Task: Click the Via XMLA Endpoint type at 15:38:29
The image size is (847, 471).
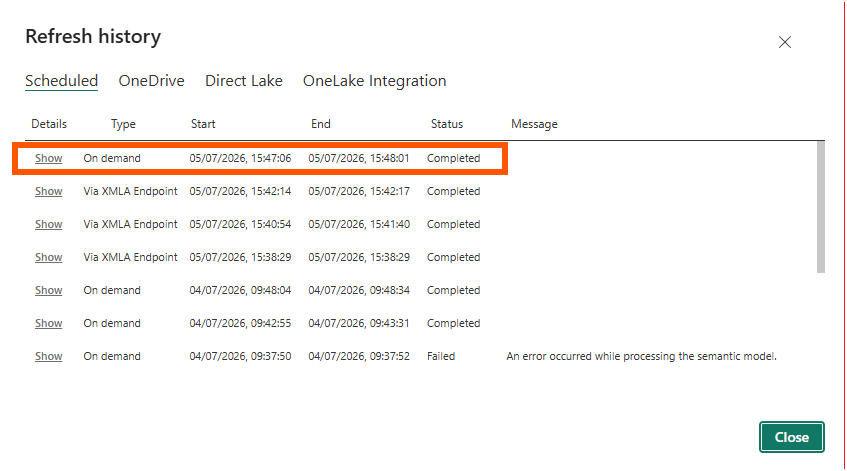Action: (130, 257)
